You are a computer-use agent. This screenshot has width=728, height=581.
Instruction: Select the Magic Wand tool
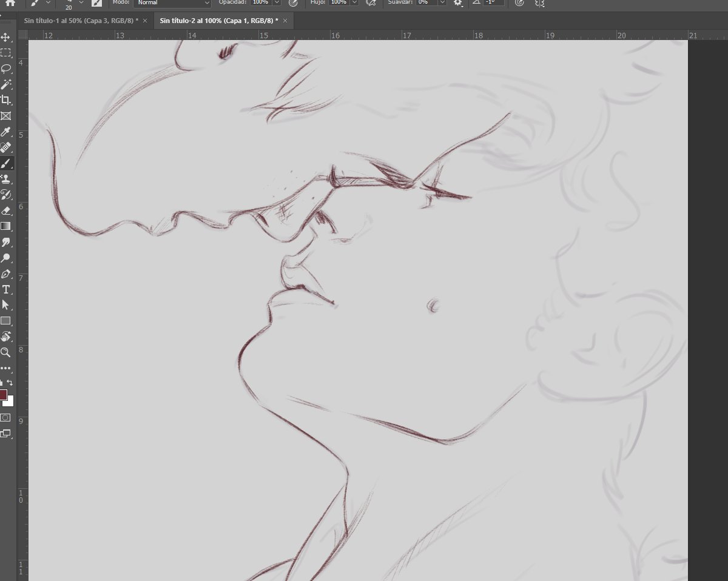(x=6, y=84)
